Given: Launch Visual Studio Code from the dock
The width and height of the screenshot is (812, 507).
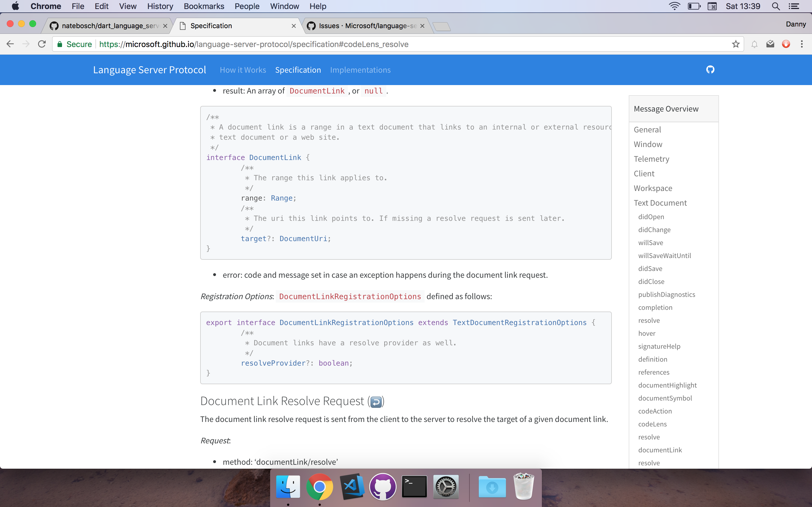Looking at the screenshot, I should 352,486.
